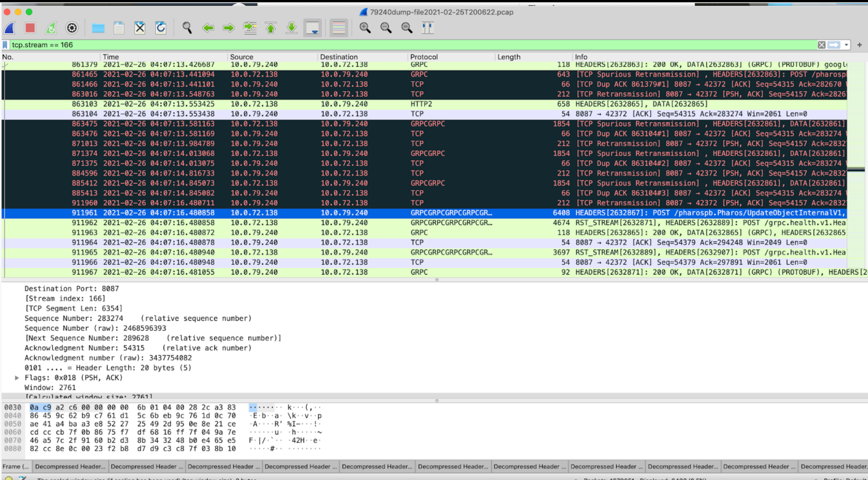The image size is (868, 480).
Task: Sort the packet list by Protocol column
Action: coord(424,57)
